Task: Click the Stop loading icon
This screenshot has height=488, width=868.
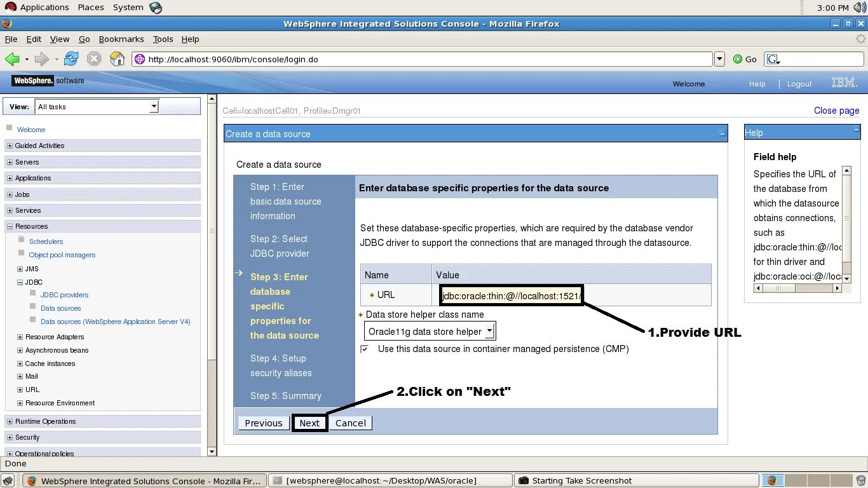Action: tap(94, 59)
